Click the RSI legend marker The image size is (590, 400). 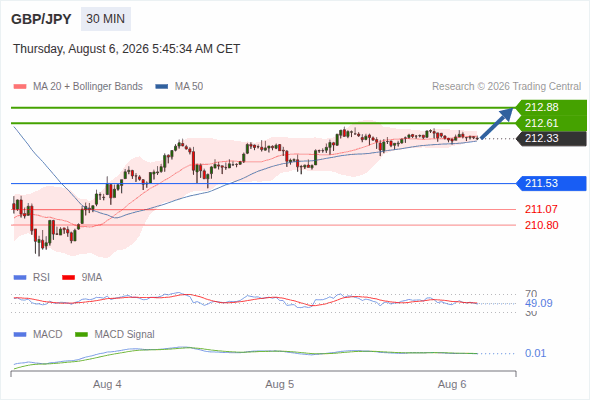pyautogui.click(x=20, y=278)
